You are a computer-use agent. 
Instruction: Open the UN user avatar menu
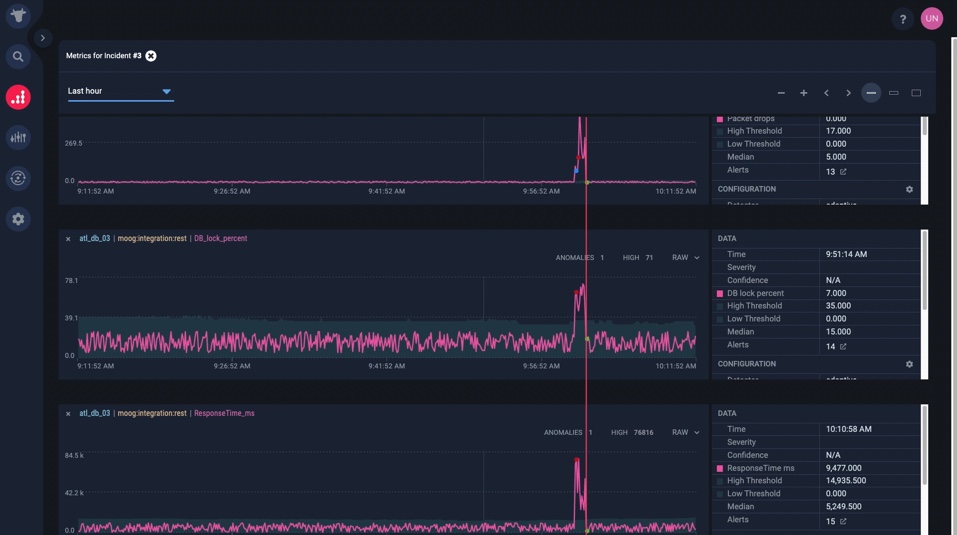[x=931, y=18]
